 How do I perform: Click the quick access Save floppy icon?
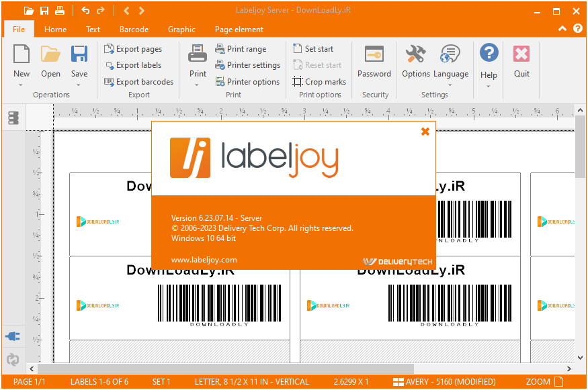click(44, 11)
